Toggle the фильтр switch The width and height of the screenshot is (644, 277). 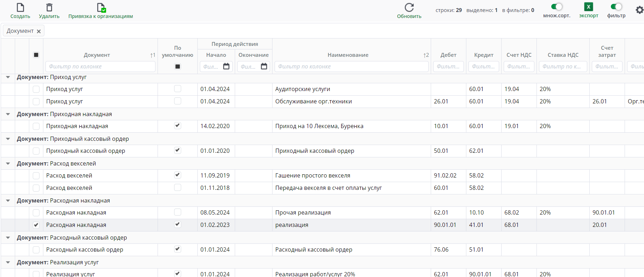pyautogui.click(x=616, y=7)
